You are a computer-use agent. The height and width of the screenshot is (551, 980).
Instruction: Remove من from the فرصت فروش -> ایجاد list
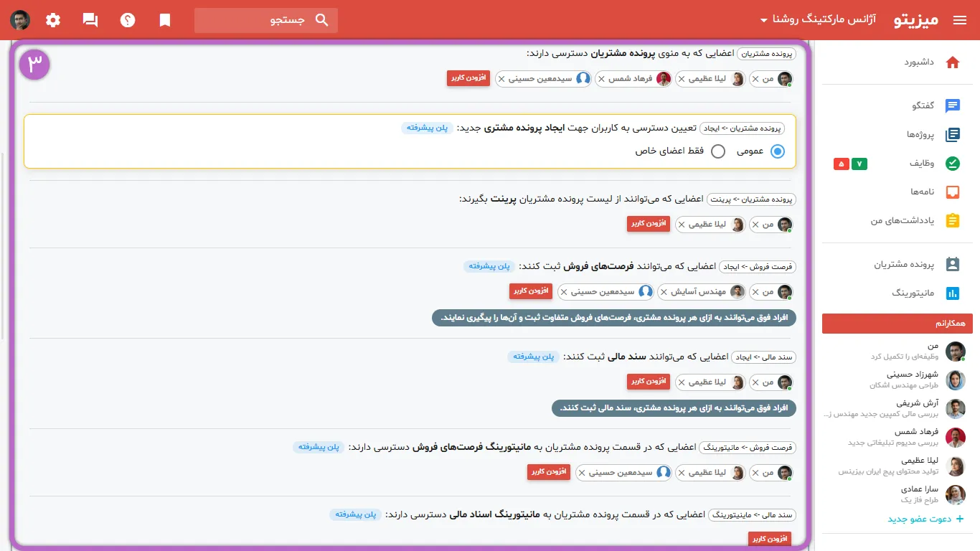coord(755,292)
